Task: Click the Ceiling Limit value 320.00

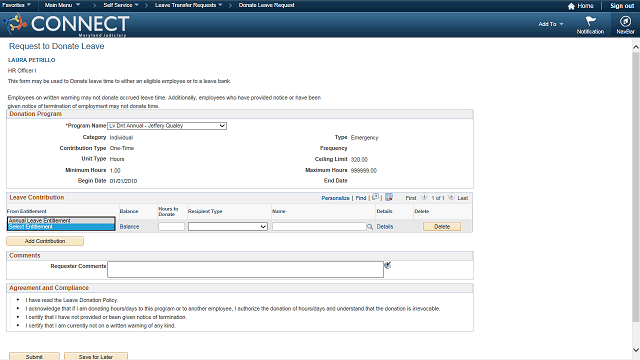Action: (x=359, y=160)
